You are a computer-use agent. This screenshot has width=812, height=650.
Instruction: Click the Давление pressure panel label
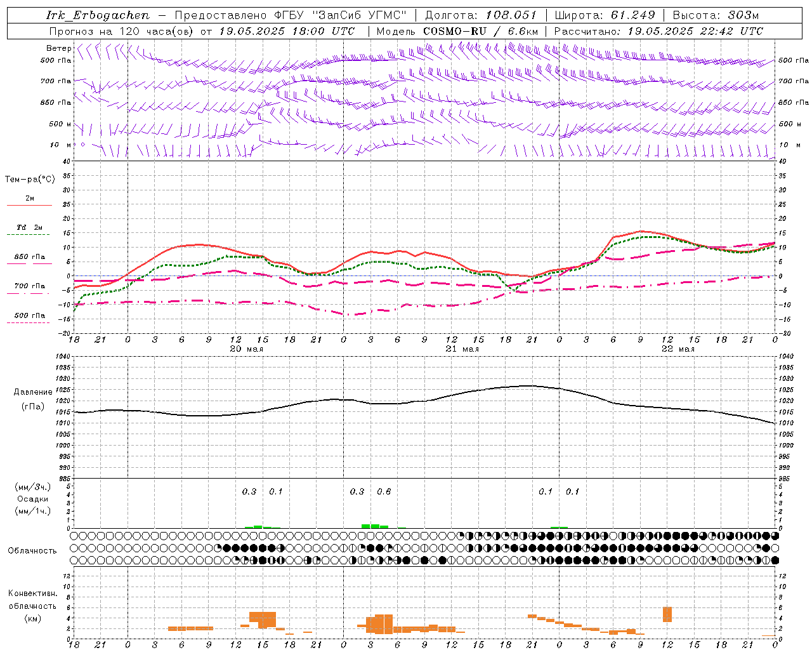click(x=33, y=392)
